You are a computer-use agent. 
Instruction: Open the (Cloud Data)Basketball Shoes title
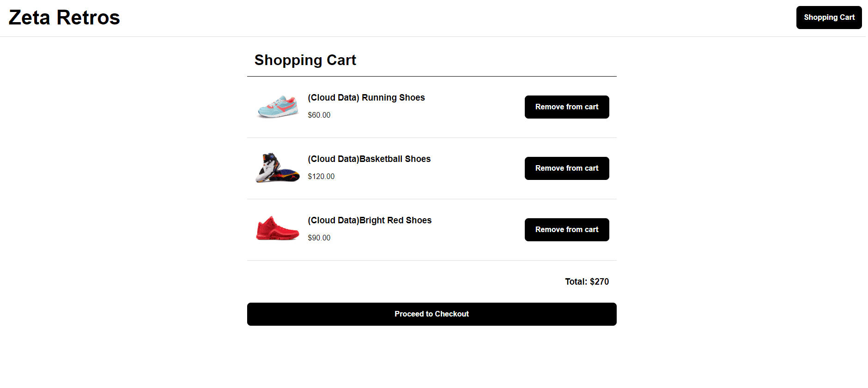pos(369,159)
